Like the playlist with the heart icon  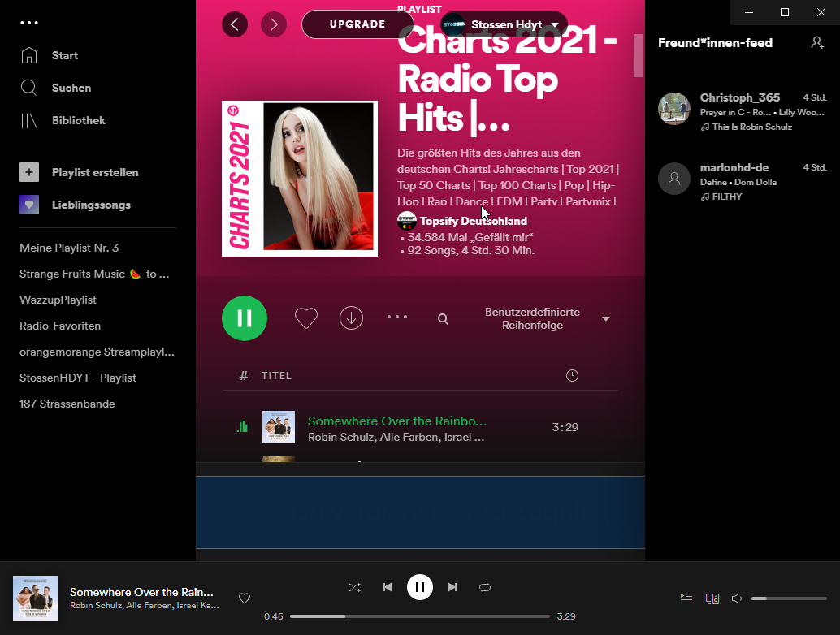pyautogui.click(x=305, y=318)
